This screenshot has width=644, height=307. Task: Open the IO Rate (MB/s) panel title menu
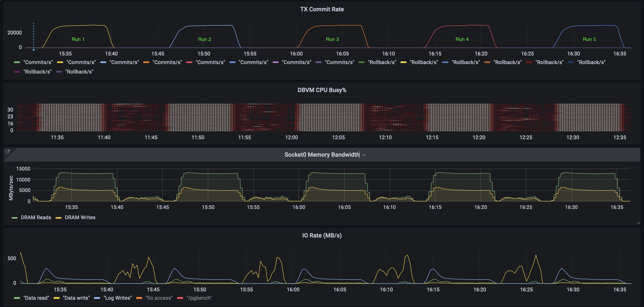(x=321, y=235)
